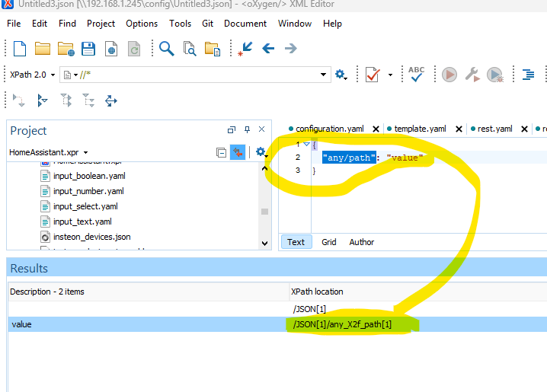Viewport: 547px width, 392px height.
Task: Jump to last modification location
Action: [245, 49]
